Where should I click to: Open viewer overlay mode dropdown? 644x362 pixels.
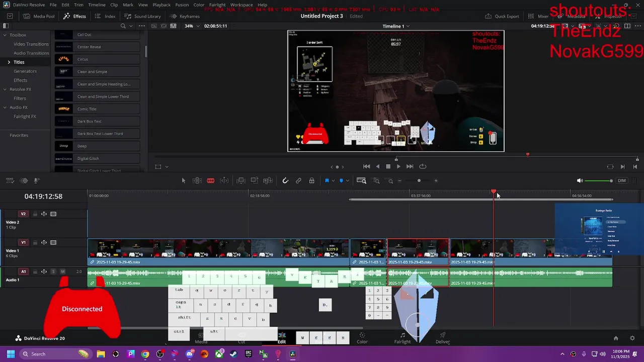point(162,166)
